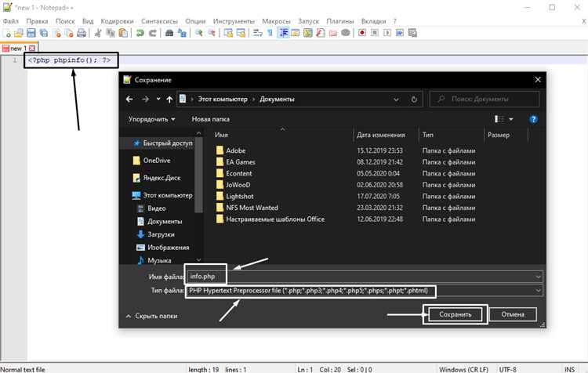Click UTF-8 encoding in the status bar
588x373 pixels.
click(508, 370)
